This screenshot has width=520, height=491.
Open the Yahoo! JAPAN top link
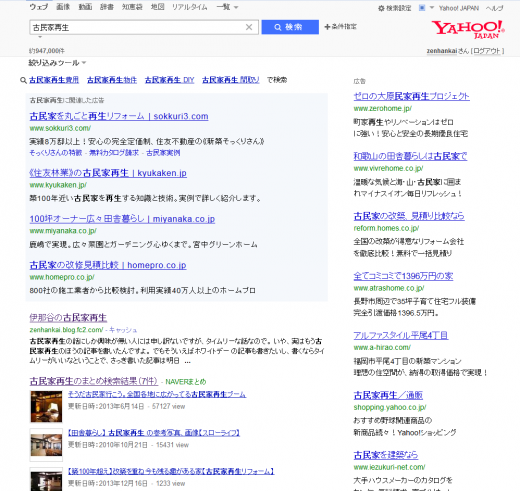459,8
